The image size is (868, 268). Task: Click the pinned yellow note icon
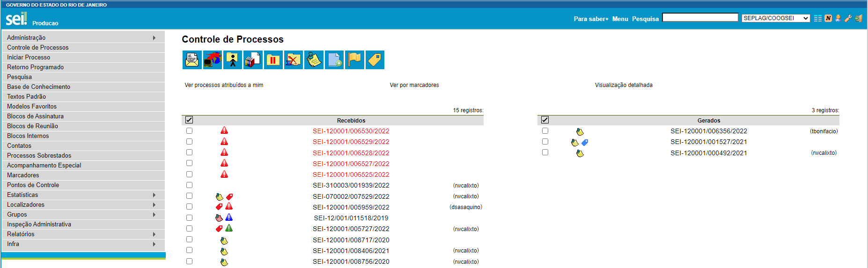314,60
